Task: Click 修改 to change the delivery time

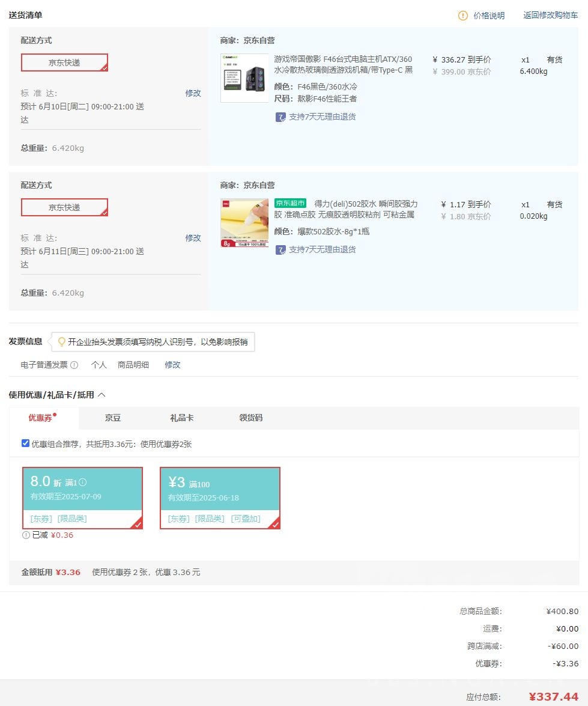Action: pyautogui.click(x=193, y=93)
